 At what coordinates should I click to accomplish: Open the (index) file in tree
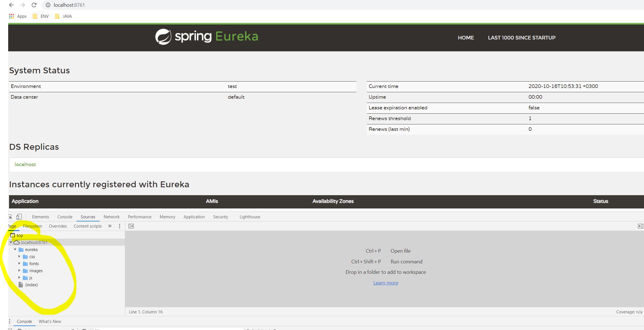tap(31, 285)
